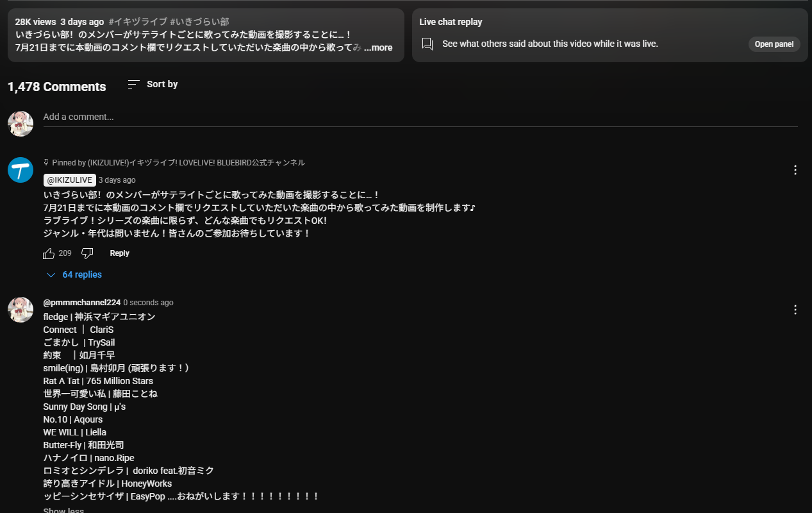
Task: Click the 3 days ago comment timestamp
Action: click(x=117, y=180)
